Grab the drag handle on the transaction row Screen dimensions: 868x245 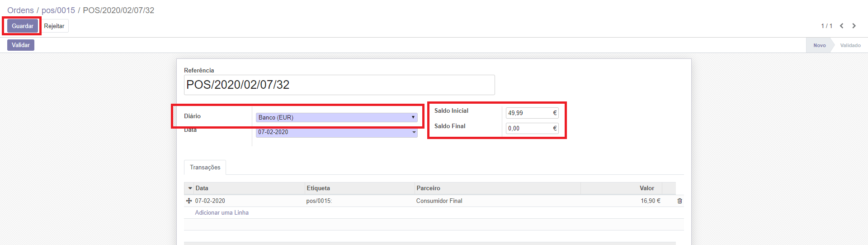(189, 201)
